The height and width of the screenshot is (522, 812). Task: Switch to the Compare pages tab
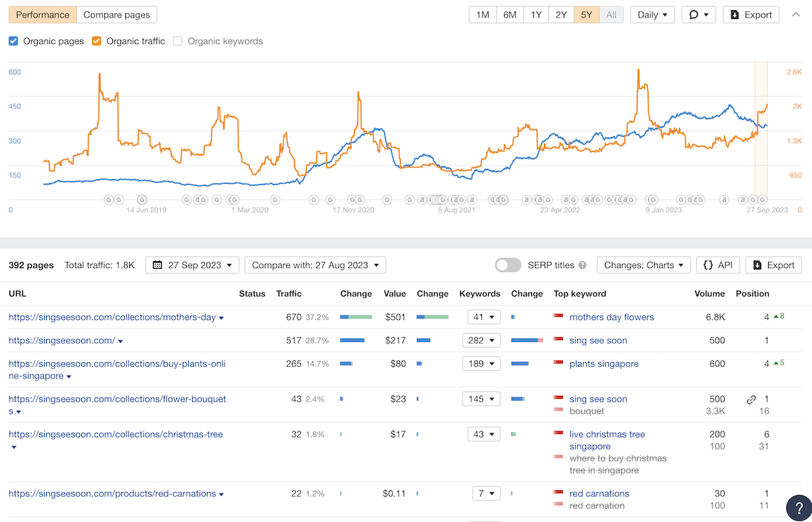pyautogui.click(x=116, y=15)
